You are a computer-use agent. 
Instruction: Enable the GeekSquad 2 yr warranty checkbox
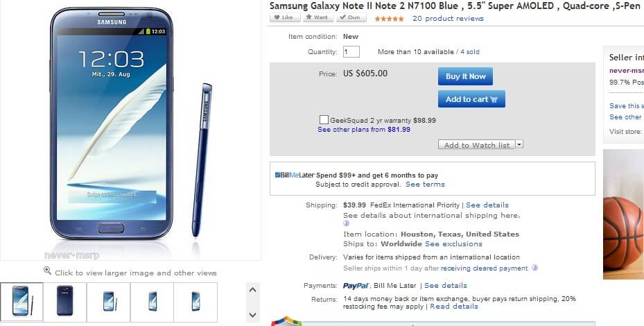point(324,120)
